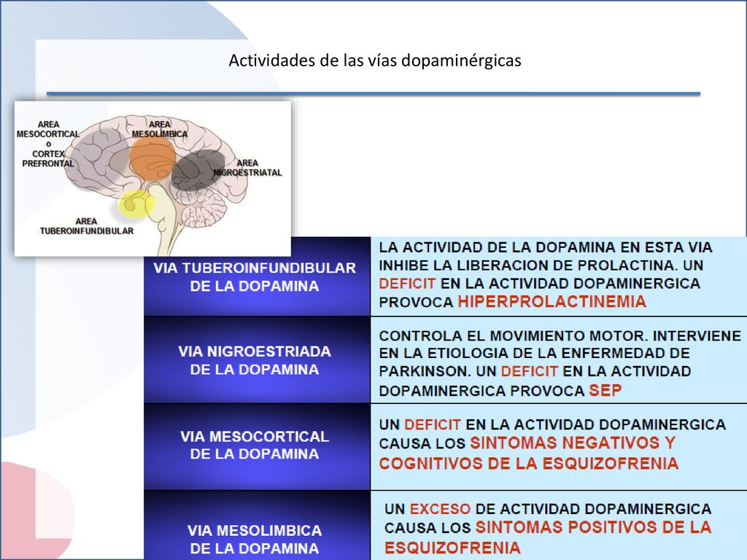Screen dimensions: 747x560
Task: Click the red text 'SINTOMAS NEGATIVOS Y'
Action: coord(573,443)
